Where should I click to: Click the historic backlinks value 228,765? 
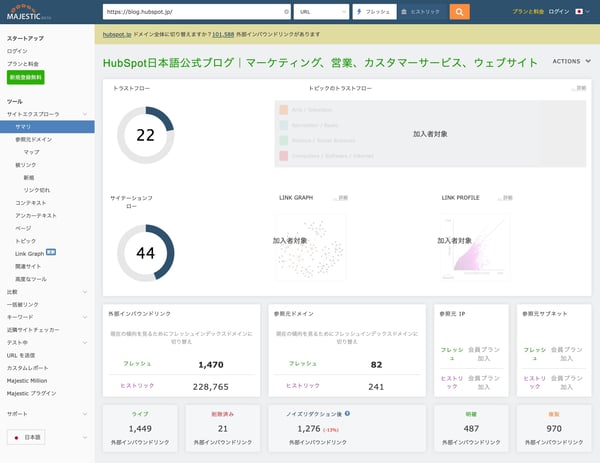[x=211, y=387]
